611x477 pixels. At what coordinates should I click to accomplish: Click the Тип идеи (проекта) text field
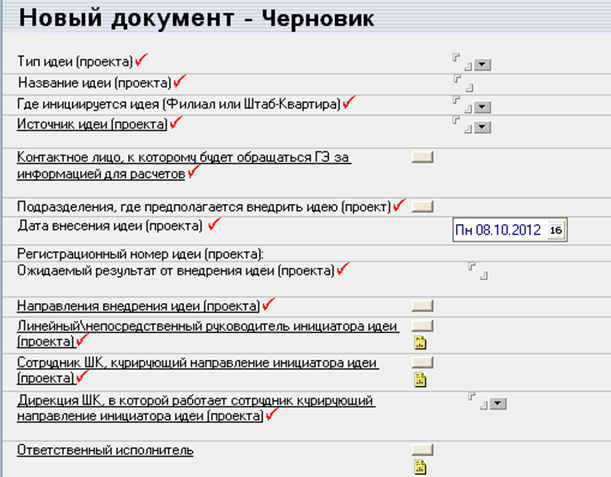click(463, 62)
